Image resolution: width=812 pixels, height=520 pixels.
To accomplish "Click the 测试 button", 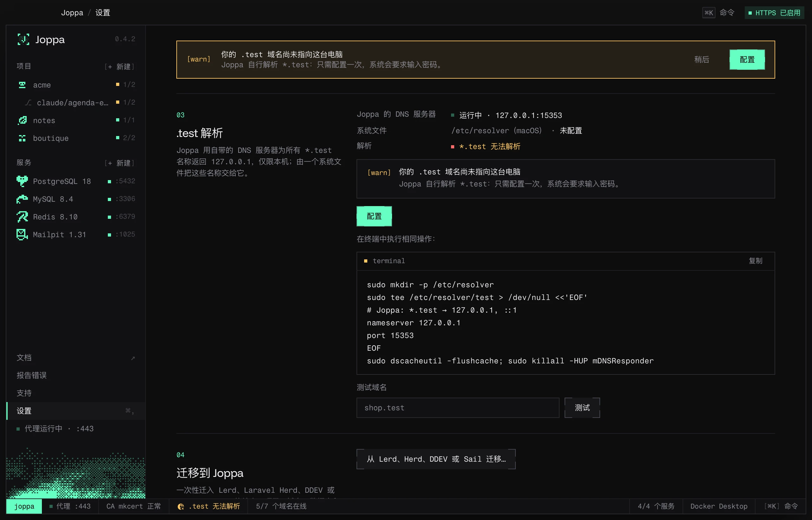I will click(x=582, y=407).
